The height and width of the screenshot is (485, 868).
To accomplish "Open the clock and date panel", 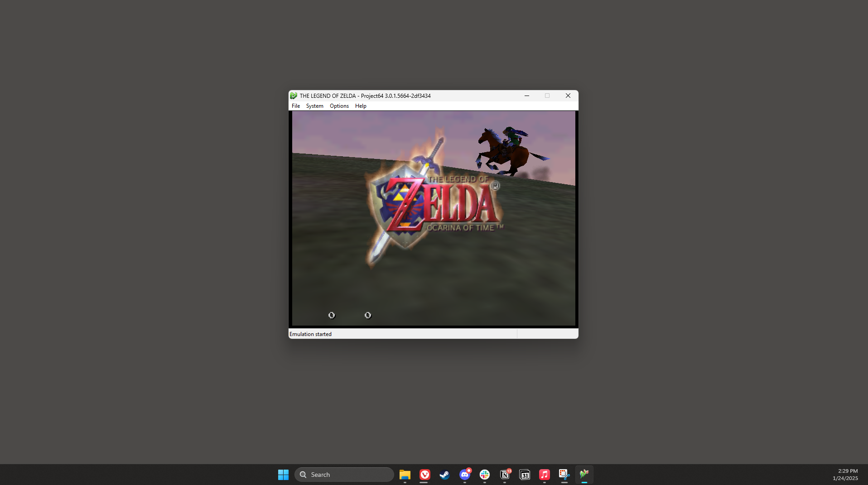I will click(845, 475).
